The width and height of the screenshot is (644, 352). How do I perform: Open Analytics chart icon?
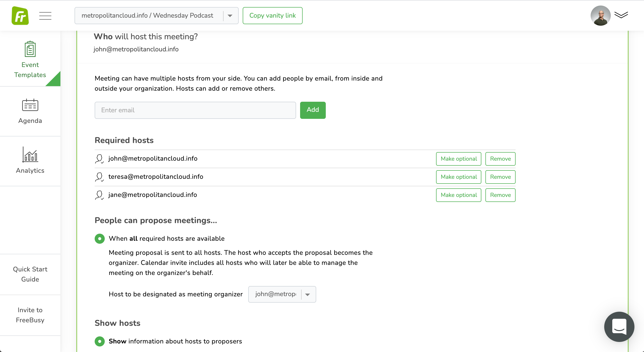30,154
